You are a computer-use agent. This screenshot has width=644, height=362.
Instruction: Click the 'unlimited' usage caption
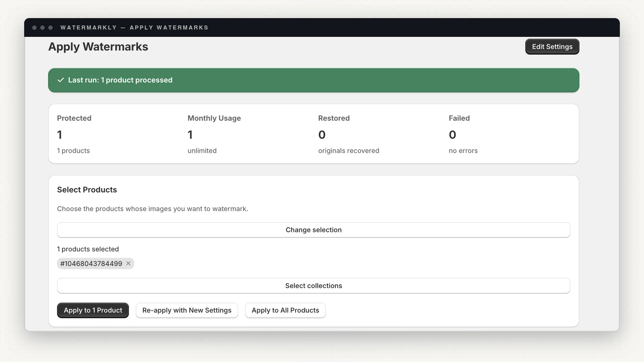click(202, 151)
